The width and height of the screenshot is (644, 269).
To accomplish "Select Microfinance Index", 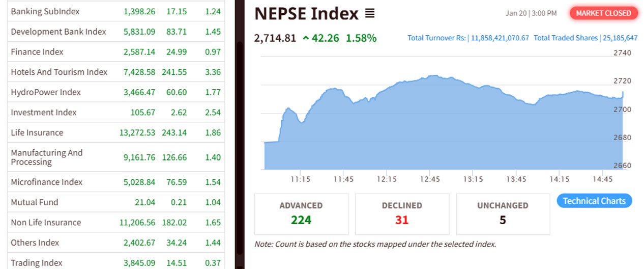I will (x=46, y=182).
